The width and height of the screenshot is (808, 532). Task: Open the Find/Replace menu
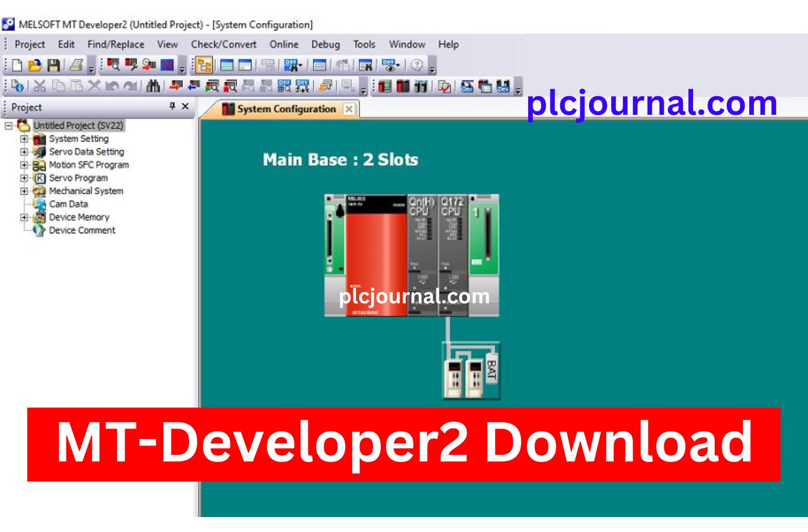pos(116,45)
